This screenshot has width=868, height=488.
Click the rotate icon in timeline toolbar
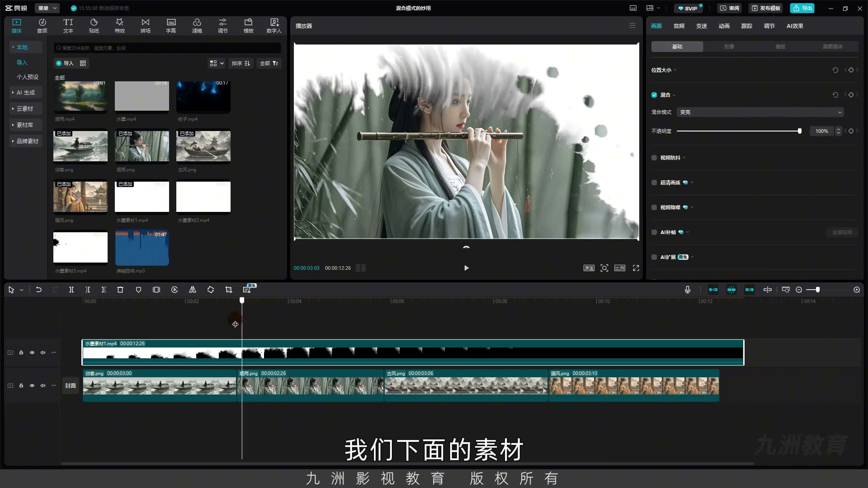(211, 290)
